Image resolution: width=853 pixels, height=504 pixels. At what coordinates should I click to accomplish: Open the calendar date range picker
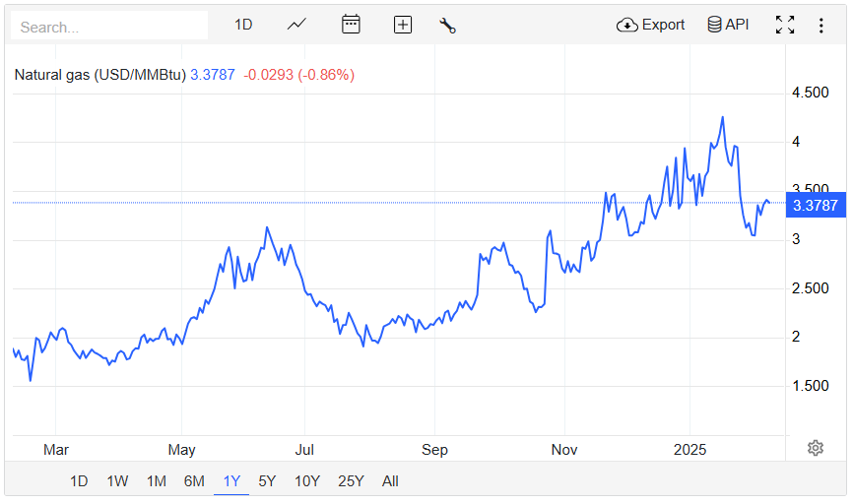(x=351, y=25)
